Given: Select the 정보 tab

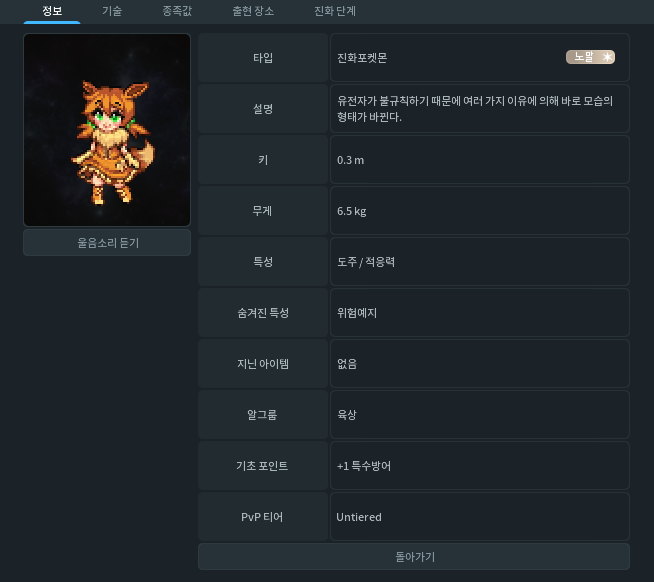Looking at the screenshot, I should (x=52, y=11).
